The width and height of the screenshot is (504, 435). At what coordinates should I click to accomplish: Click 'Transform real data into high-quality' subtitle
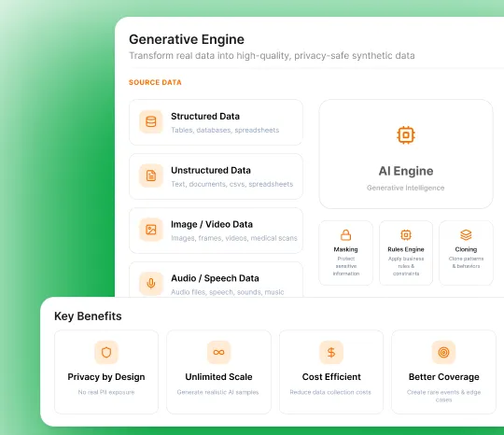pos(272,56)
